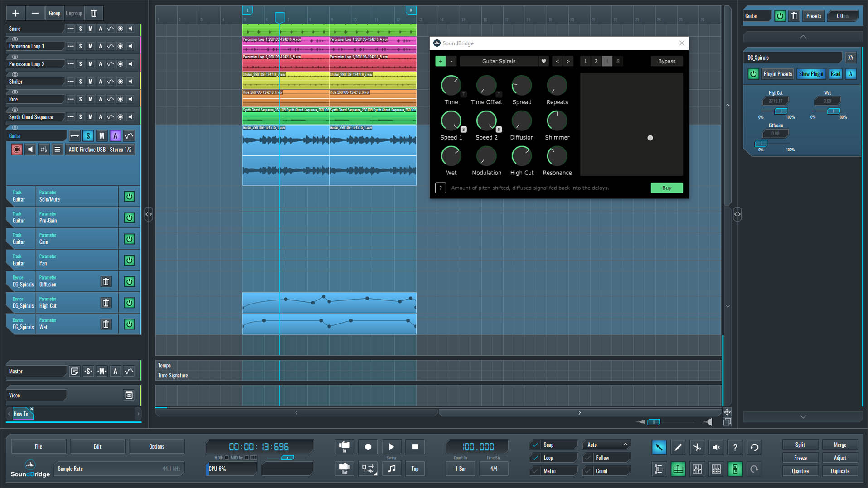
Task: Select plugin slot 1 tab
Action: coord(585,61)
